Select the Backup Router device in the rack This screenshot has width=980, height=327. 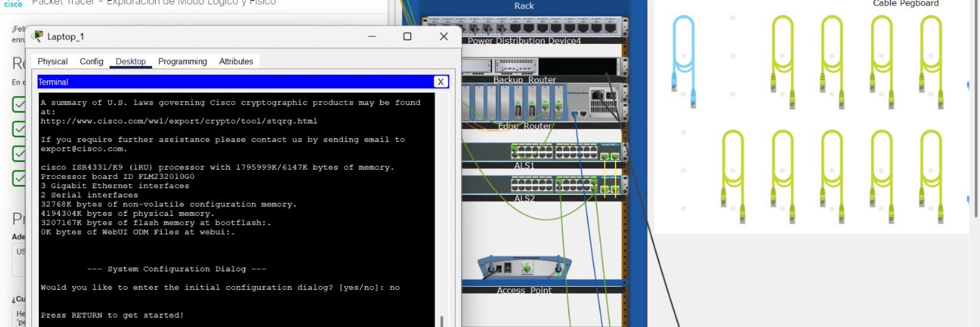pos(541,66)
